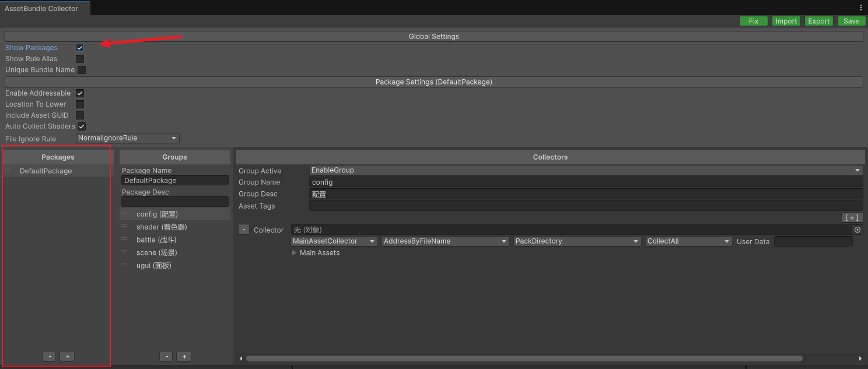Add group with plus button in Groups

tap(184, 356)
